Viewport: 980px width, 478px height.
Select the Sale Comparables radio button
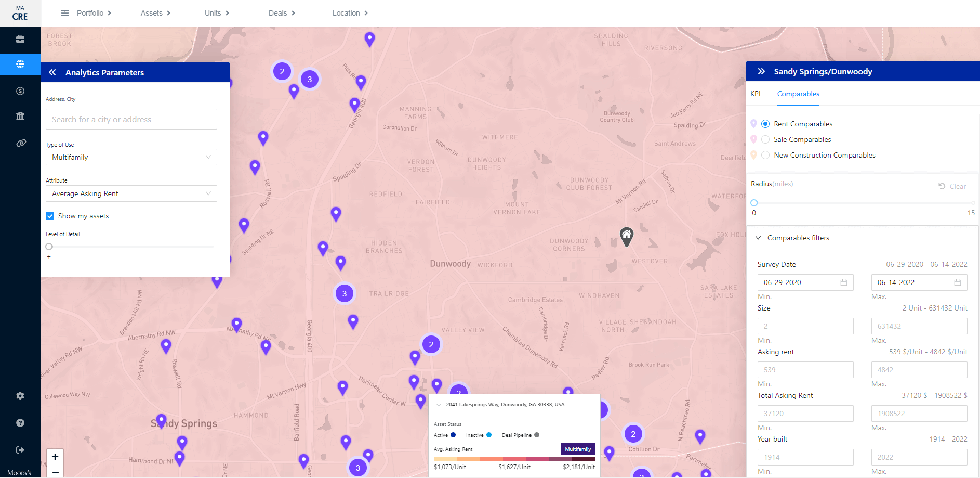[x=765, y=139]
